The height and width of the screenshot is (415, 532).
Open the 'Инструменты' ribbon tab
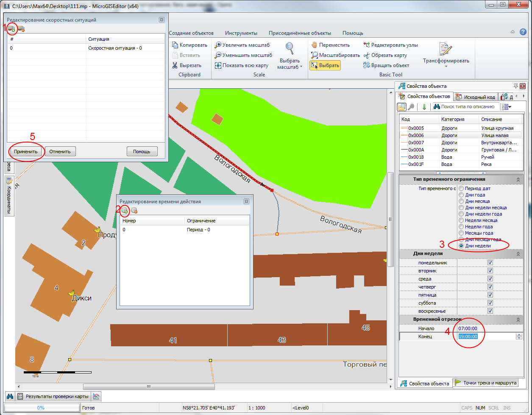(241, 33)
